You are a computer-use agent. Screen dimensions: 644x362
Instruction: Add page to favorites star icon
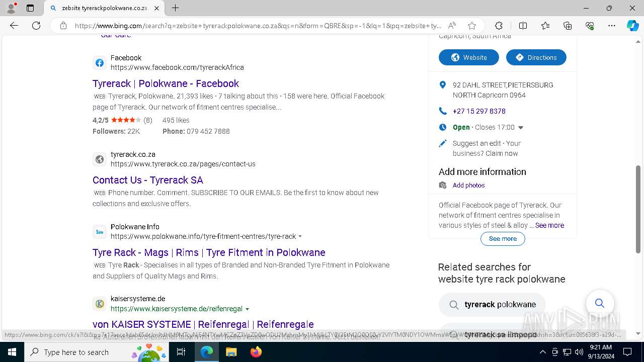coord(471,26)
